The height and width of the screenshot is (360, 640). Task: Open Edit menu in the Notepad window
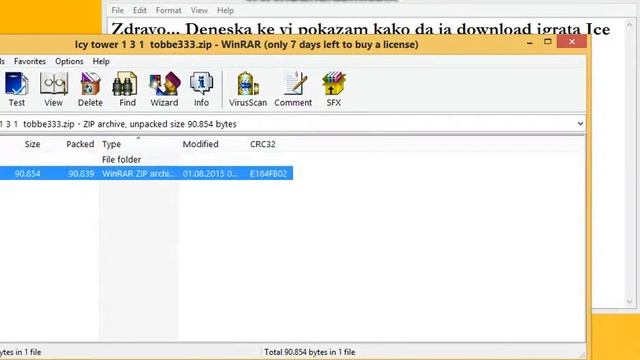tap(140, 11)
